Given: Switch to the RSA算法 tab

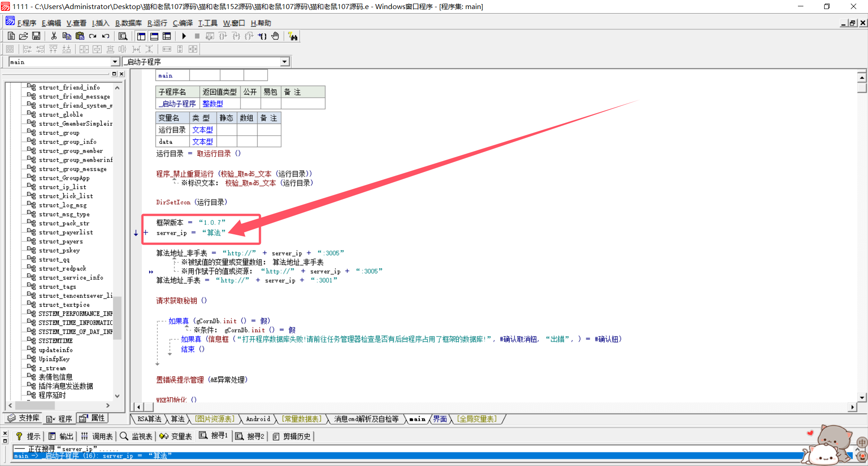Looking at the screenshot, I should 149,419.
